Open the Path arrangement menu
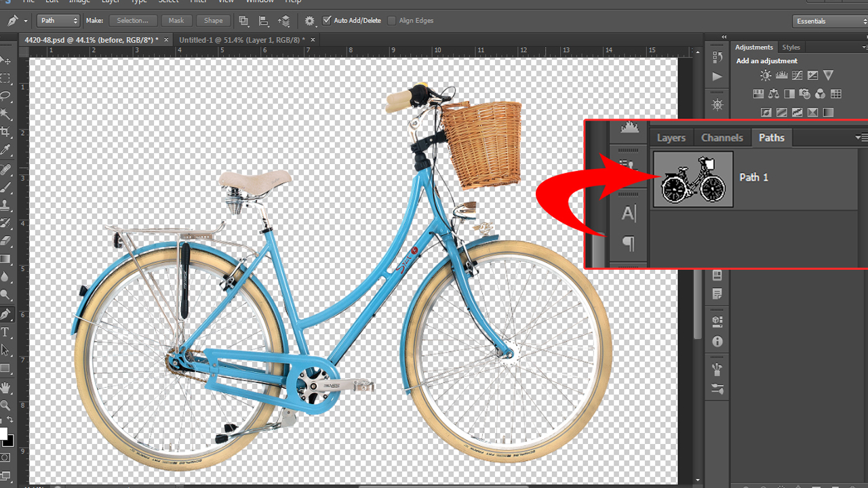 (x=284, y=21)
